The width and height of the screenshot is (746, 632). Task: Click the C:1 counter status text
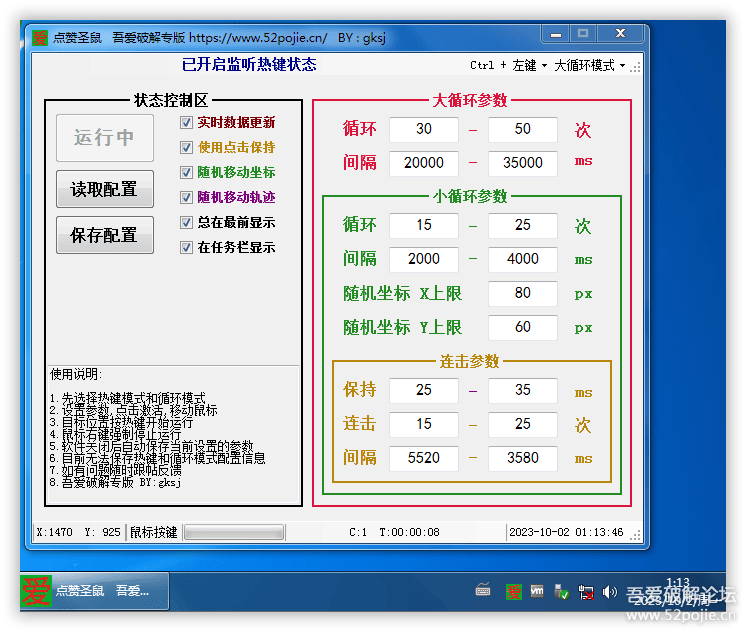(358, 532)
